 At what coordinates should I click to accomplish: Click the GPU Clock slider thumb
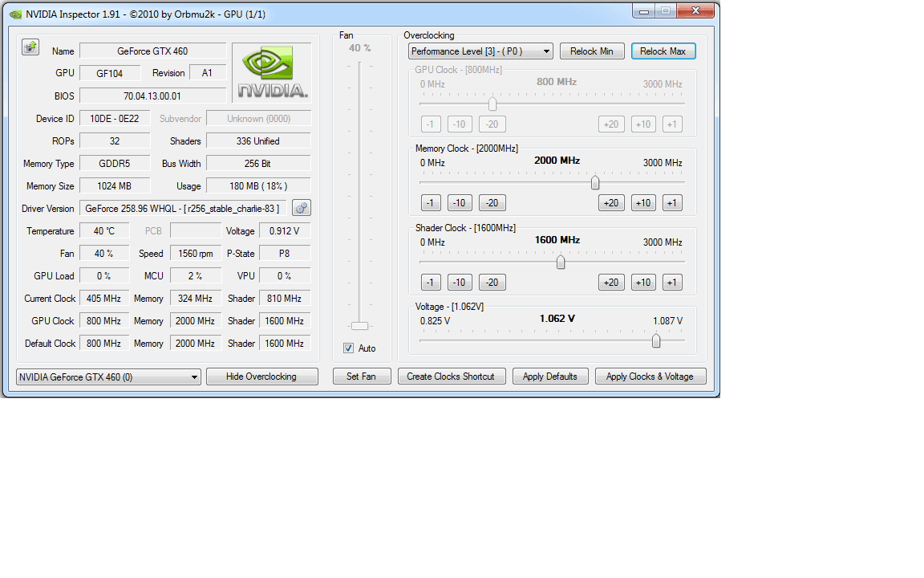tap(492, 104)
